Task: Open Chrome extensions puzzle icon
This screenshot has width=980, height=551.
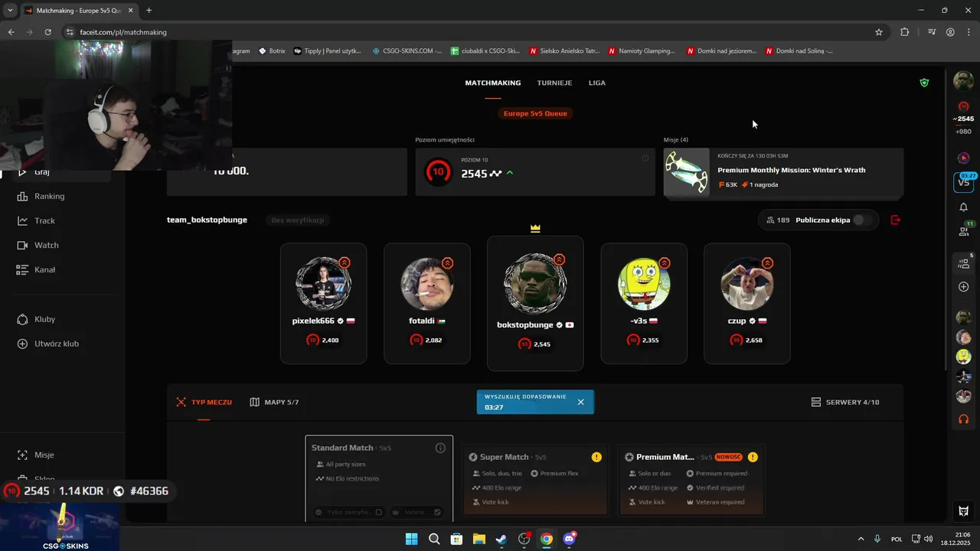Action: coord(905,32)
